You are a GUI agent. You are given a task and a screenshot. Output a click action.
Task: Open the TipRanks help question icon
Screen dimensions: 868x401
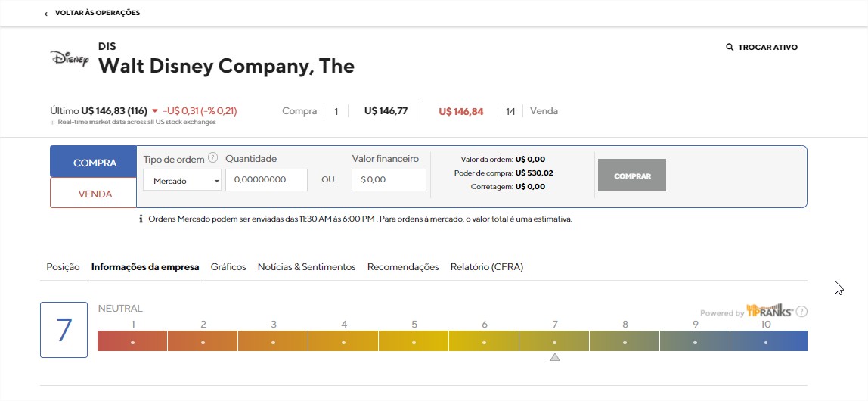801,312
